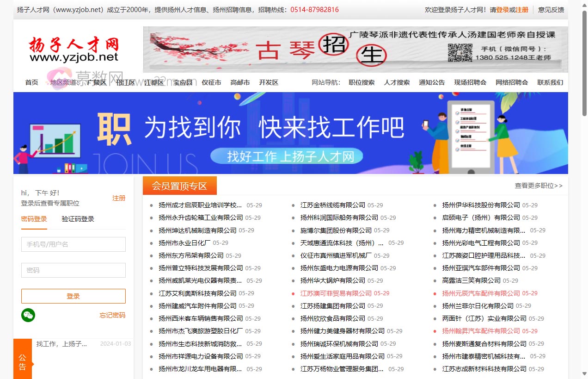Select 人才搜索 in the navigation bar

(396, 82)
